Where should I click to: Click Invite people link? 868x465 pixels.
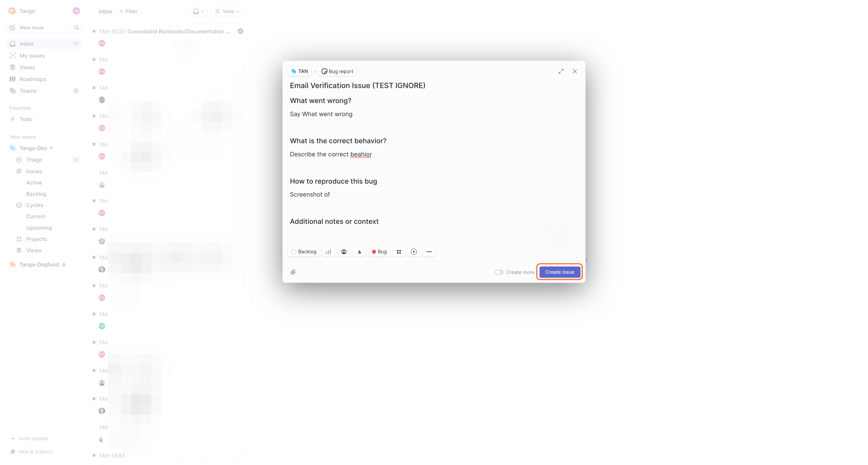point(29,438)
